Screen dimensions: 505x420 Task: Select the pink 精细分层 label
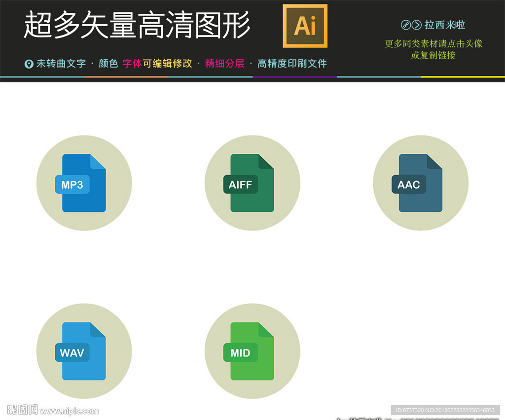[x=224, y=64]
